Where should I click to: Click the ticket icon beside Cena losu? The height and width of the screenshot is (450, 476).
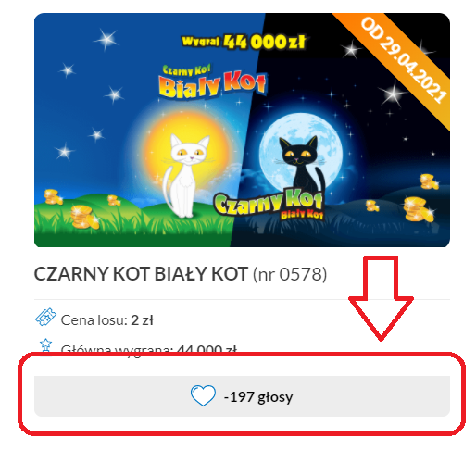pos(45,317)
